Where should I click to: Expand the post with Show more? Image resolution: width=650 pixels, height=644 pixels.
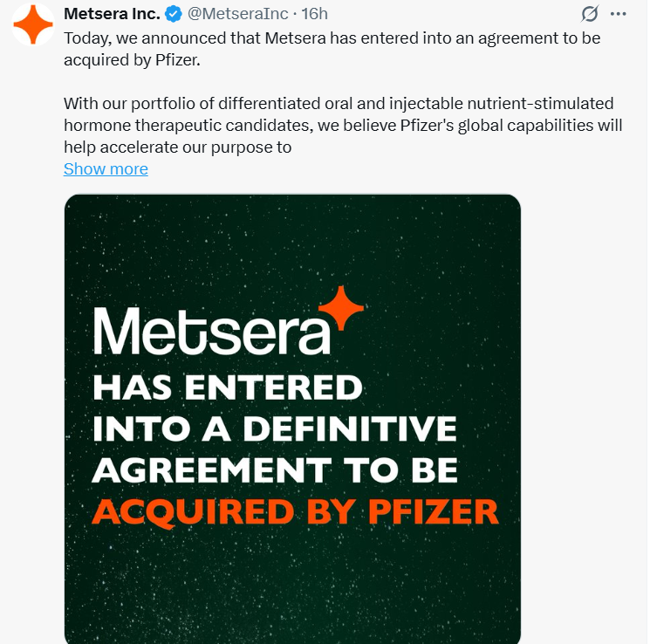pos(106,169)
